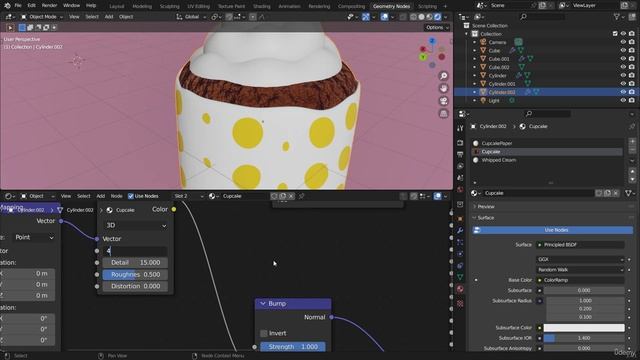
Task: Expand the Cylinder.002 outliner row
Action: (x=475, y=92)
